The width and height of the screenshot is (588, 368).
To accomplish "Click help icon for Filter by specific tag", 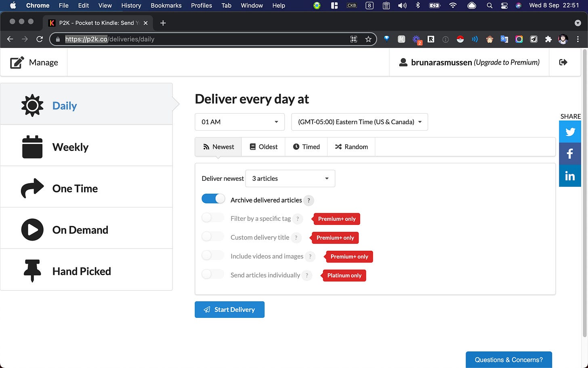I will point(298,219).
